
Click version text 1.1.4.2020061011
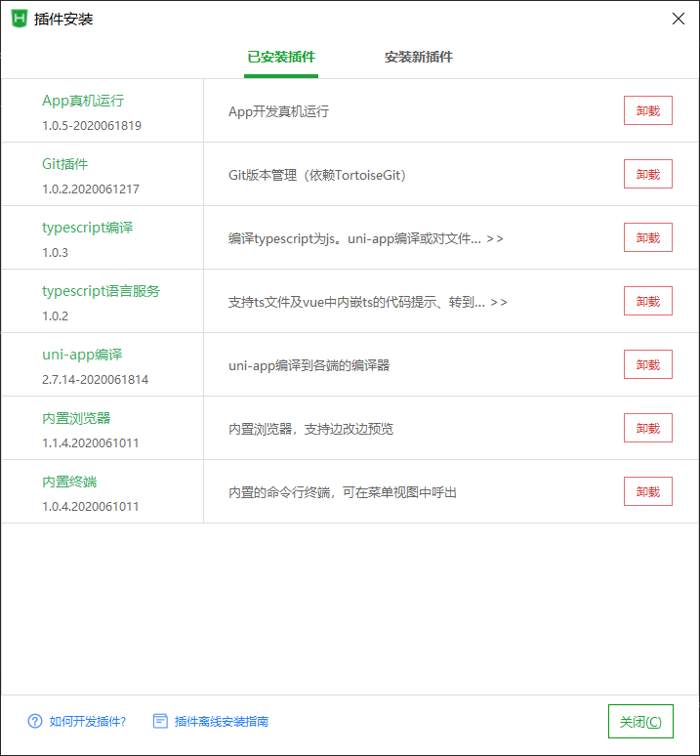(90, 443)
